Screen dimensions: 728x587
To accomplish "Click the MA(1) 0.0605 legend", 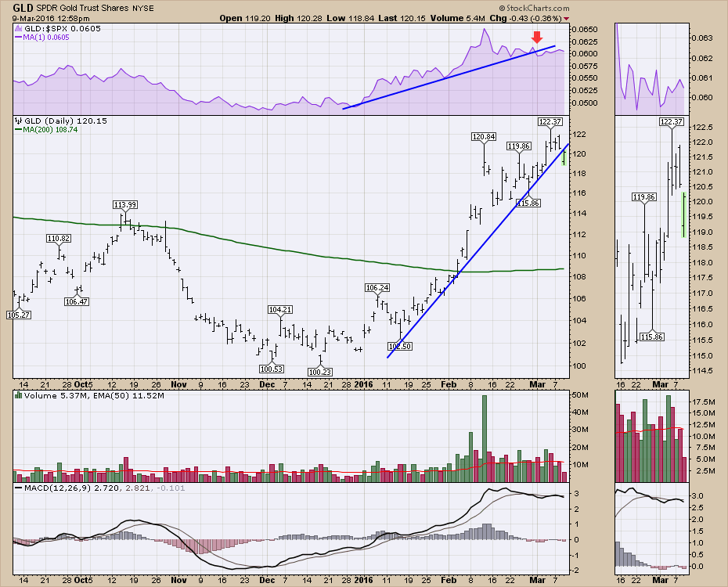I will click(46, 38).
